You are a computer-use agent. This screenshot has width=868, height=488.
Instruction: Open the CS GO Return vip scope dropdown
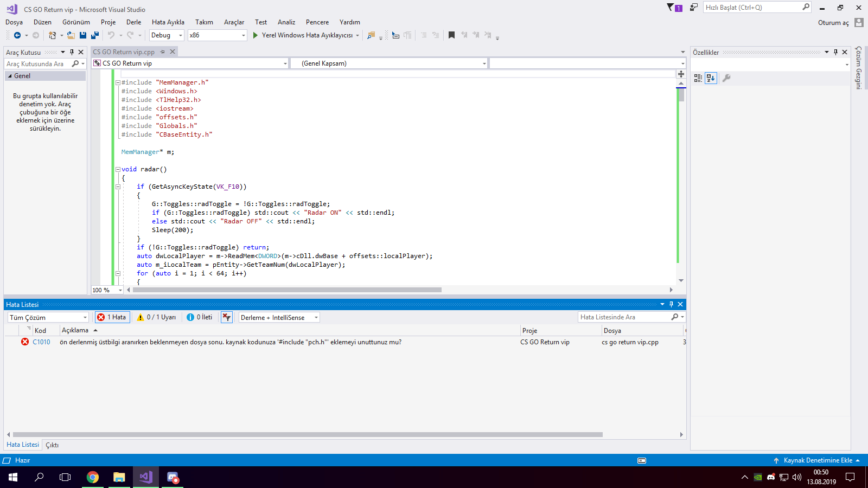pyautogui.click(x=190, y=63)
